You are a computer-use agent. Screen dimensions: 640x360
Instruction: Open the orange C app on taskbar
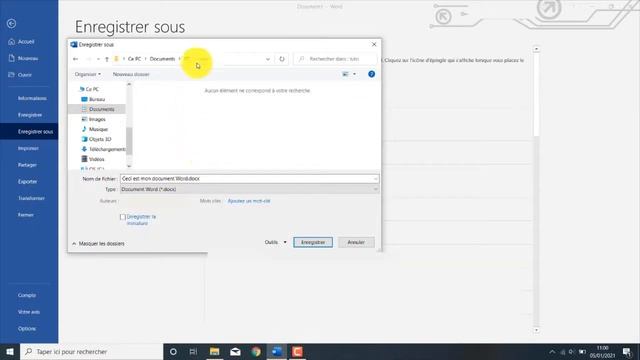(x=298, y=351)
